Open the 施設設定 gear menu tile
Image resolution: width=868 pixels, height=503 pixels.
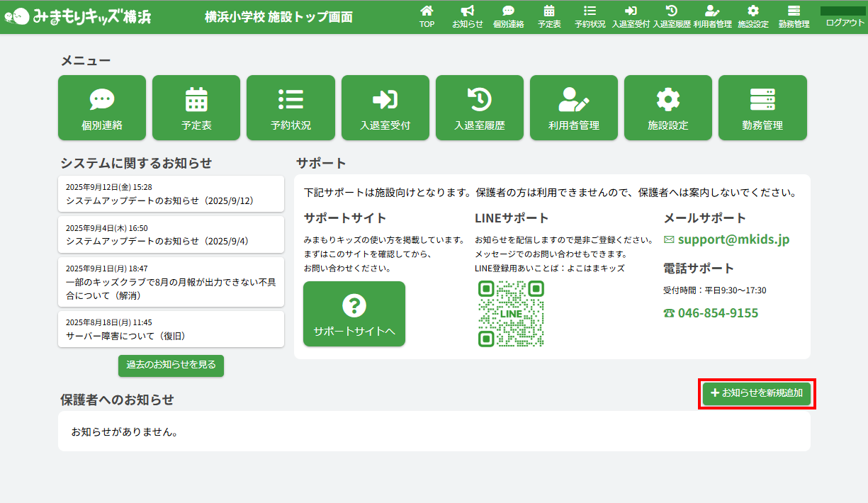tap(667, 108)
